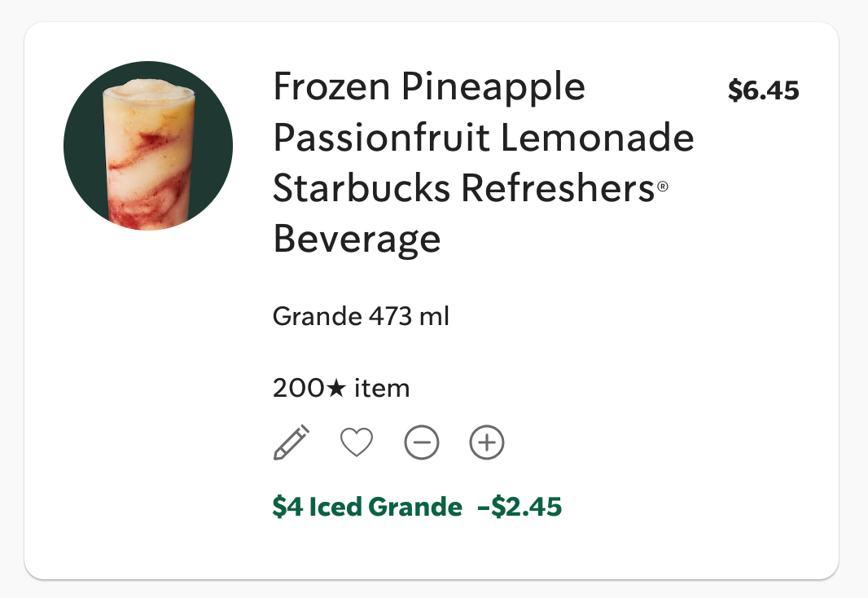
Task: Click the Grande 473 ml size label
Action: click(361, 316)
